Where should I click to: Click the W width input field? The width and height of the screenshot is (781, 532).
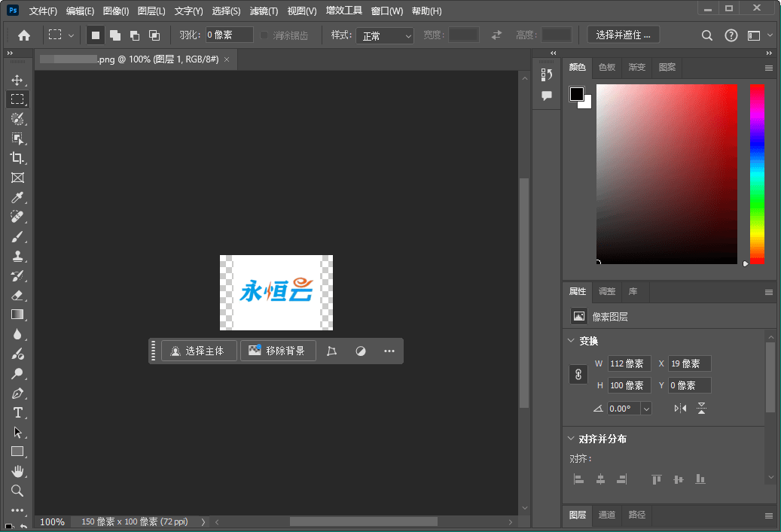point(630,363)
